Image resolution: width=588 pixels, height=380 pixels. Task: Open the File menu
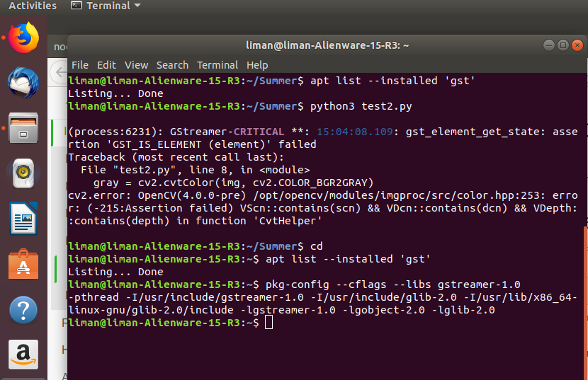(x=80, y=65)
